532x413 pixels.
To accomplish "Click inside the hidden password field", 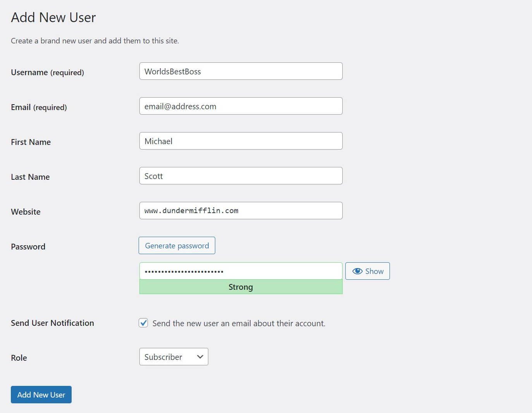I will 240,271.
